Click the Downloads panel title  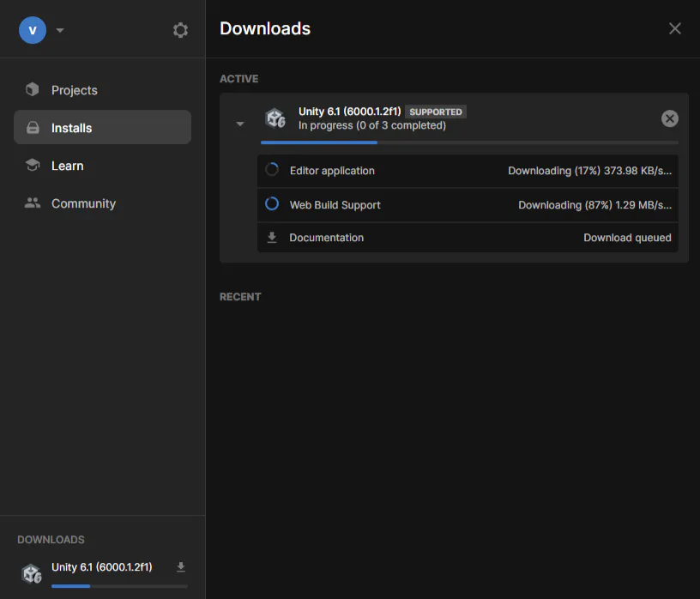point(265,28)
